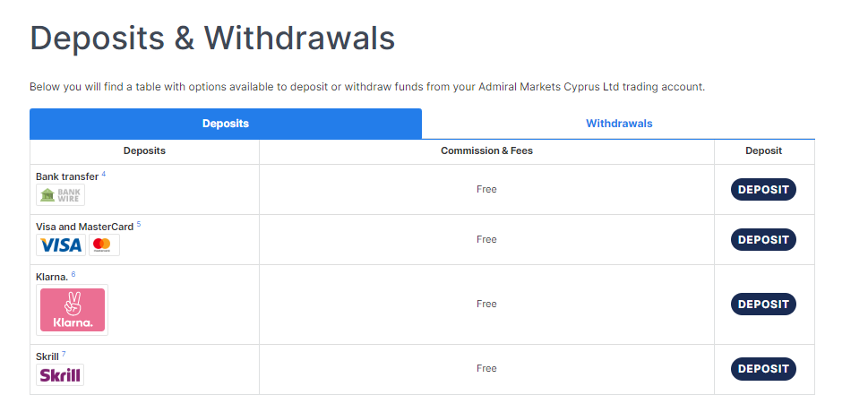This screenshot has width=868, height=412.
Task: Click the Deposits column header cell
Action: [x=144, y=150]
